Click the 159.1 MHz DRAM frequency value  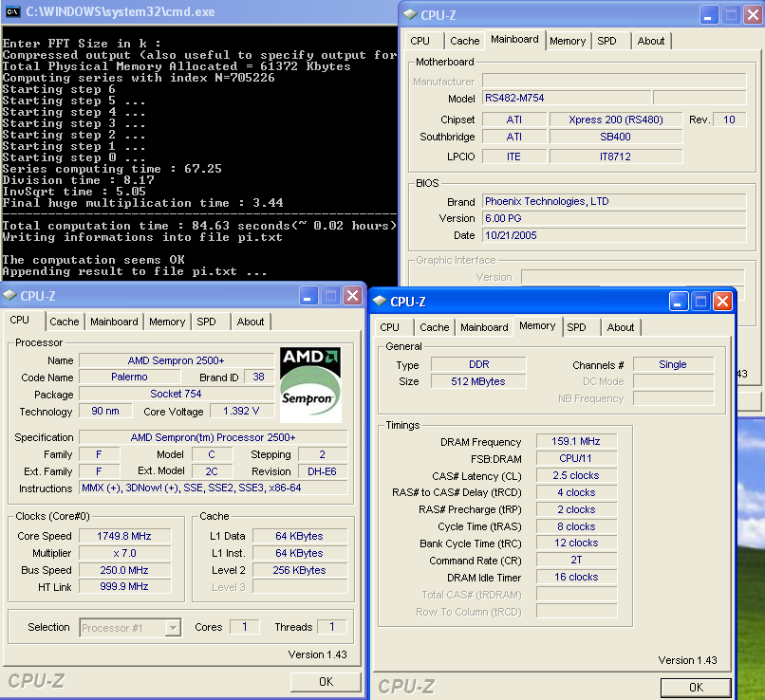coord(576,441)
